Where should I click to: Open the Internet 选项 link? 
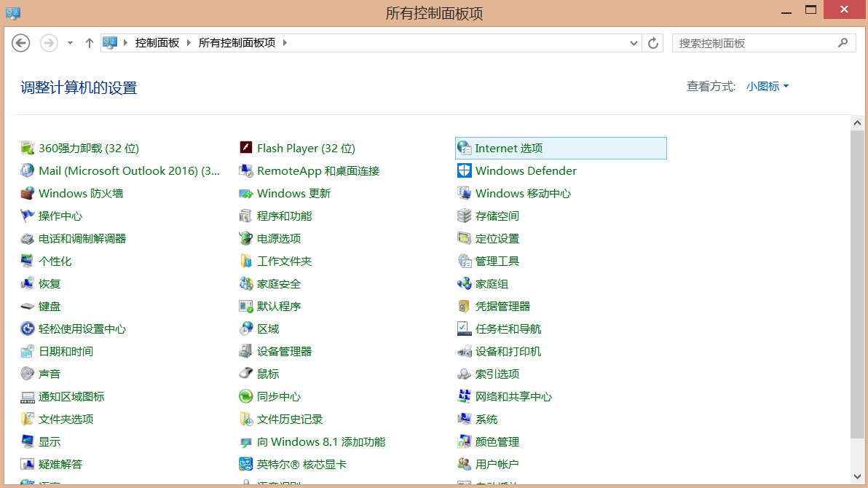[x=508, y=148]
